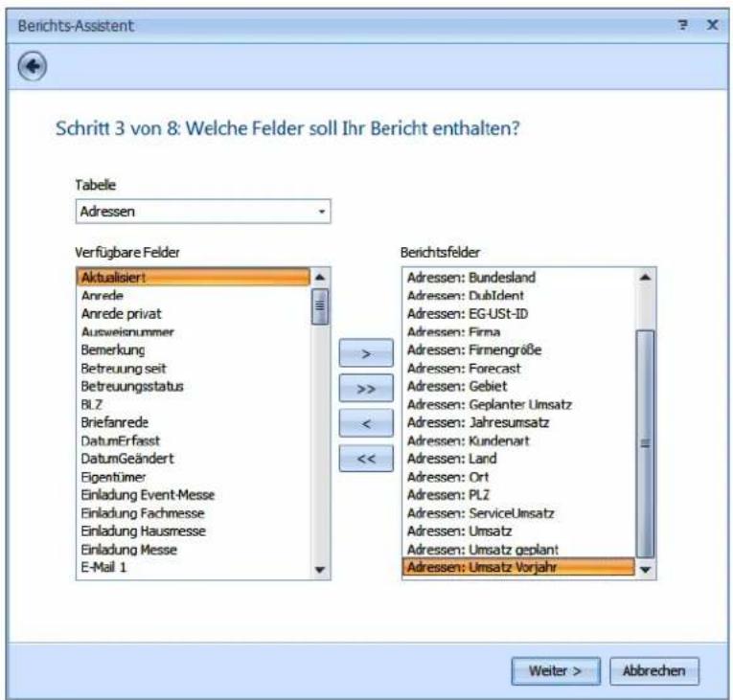Select Einladung Event-Messe field

coord(193,495)
